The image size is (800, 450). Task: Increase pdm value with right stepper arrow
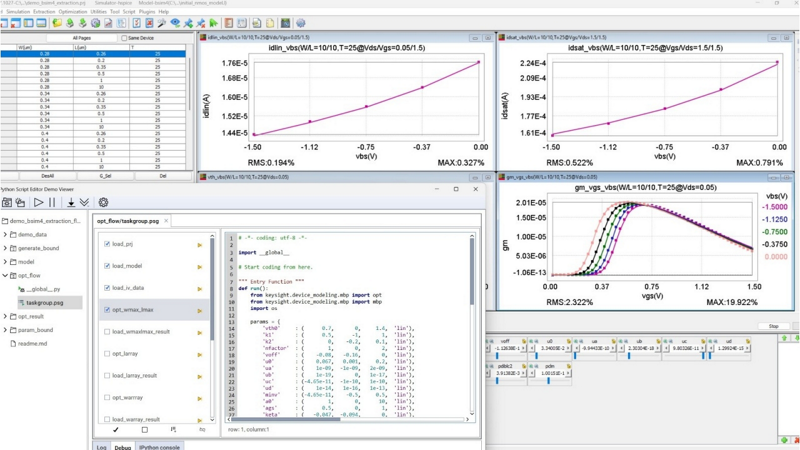coord(568,373)
